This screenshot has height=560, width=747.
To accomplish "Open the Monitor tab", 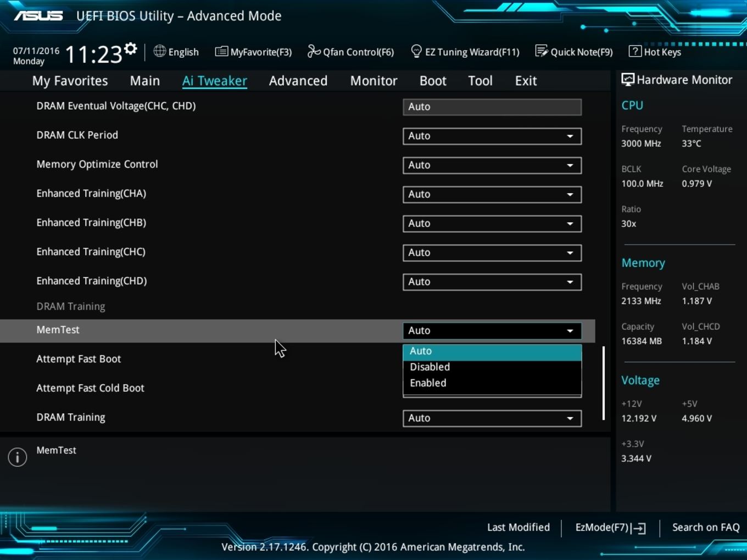I will pyautogui.click(x=374, y=81).
